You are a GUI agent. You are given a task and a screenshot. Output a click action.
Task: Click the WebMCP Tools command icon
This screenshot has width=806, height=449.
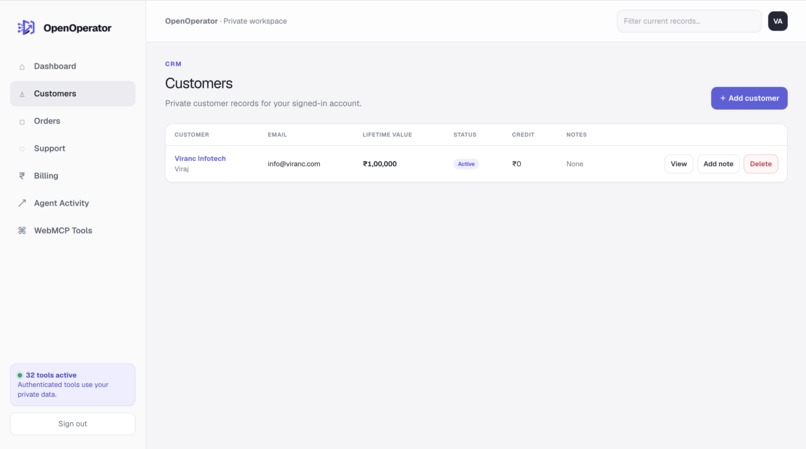pos(22,230)
